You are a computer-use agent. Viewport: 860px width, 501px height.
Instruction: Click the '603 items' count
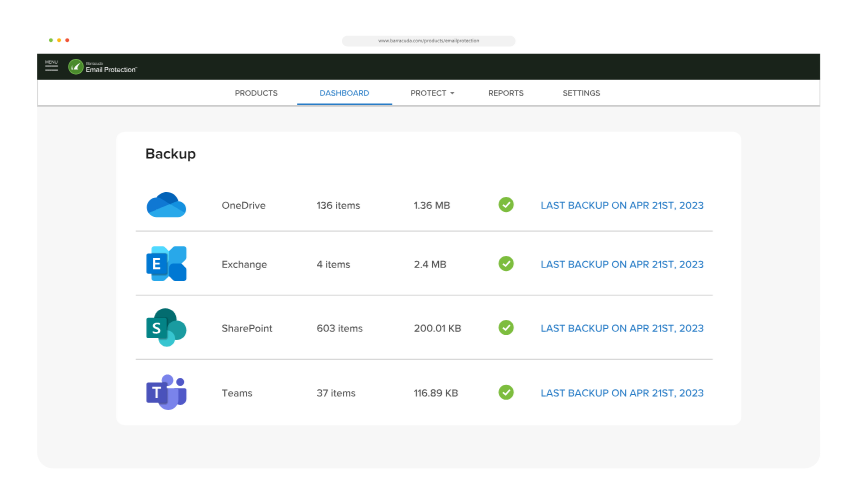[340, 328]
